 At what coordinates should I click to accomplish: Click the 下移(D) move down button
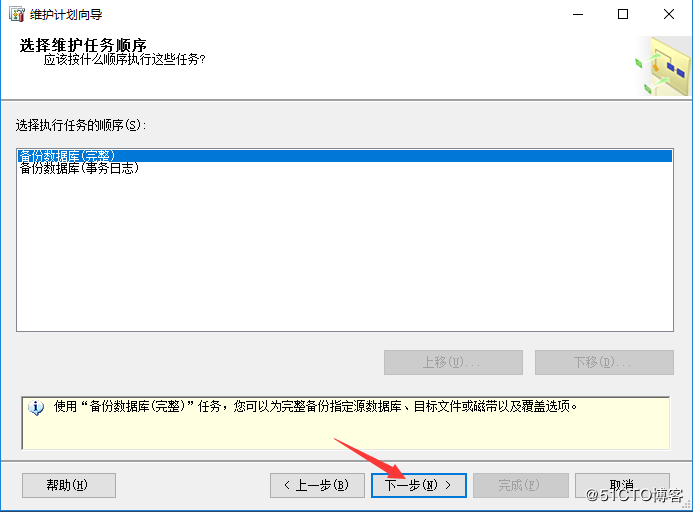click(x=604, y=363)
